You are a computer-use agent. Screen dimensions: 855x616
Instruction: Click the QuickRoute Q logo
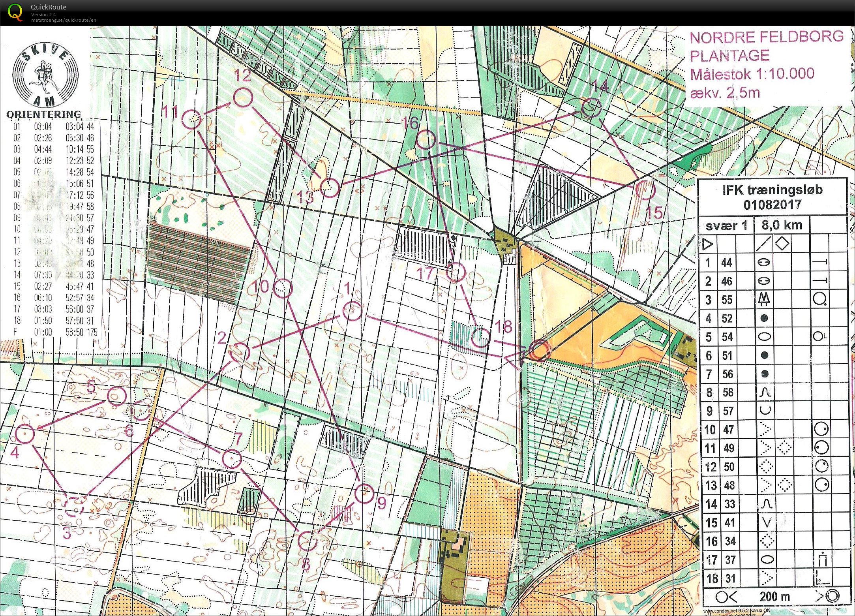click(x=15, y=12)
